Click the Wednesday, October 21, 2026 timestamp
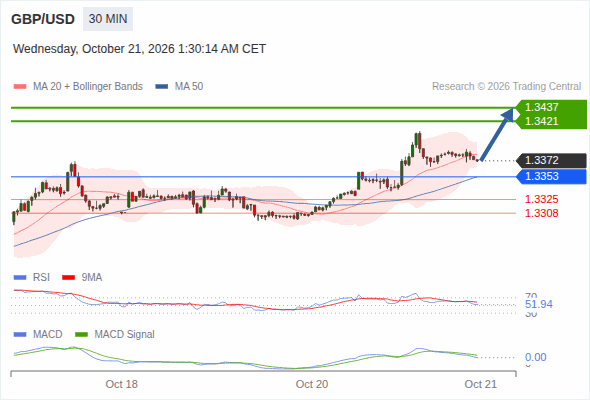The width and height of the screenshot is (590, 400). pos(139,49)
